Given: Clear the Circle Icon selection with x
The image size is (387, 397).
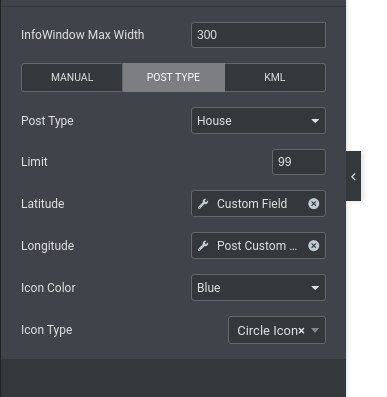Looking at the screenshot, I should click(x=301, y=331).
